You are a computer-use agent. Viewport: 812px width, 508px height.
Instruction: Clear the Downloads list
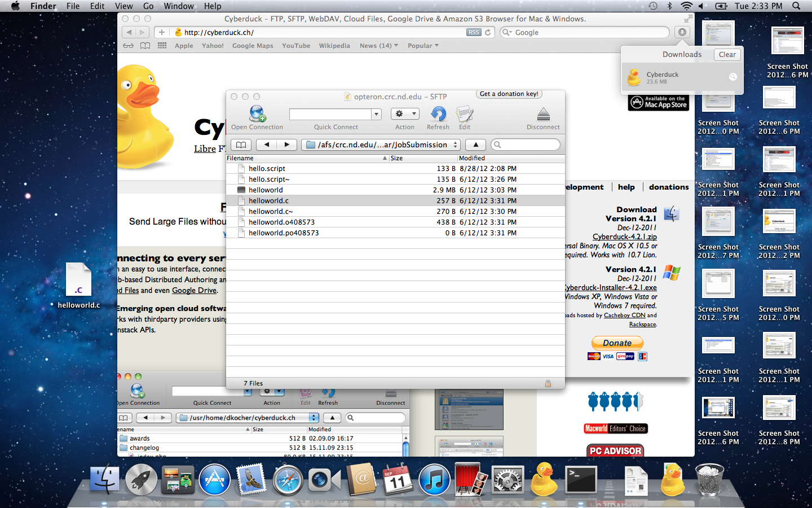[x=727, y=55]
